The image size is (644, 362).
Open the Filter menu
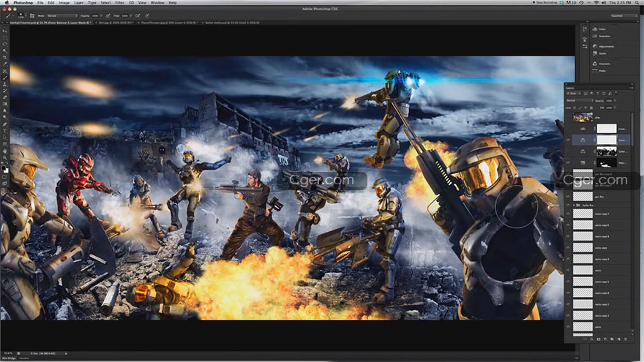pyautogui.click(x=119, y=2)
